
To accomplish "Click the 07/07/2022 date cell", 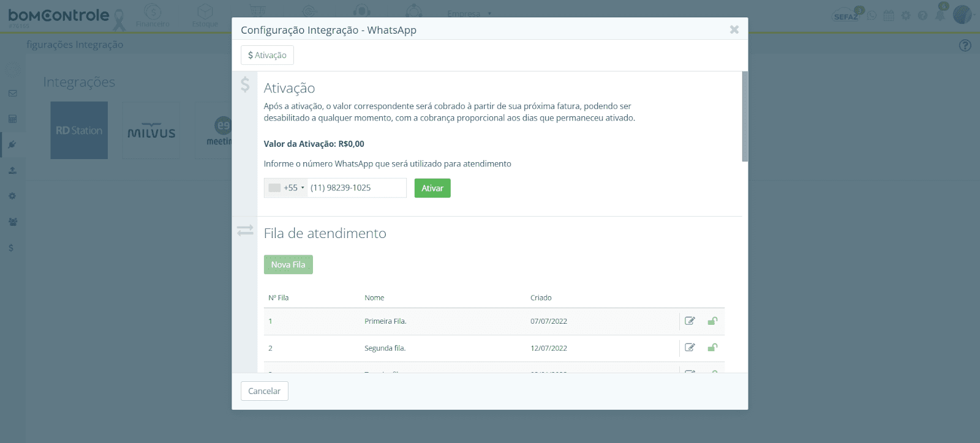I will click(x=549, y=321).
